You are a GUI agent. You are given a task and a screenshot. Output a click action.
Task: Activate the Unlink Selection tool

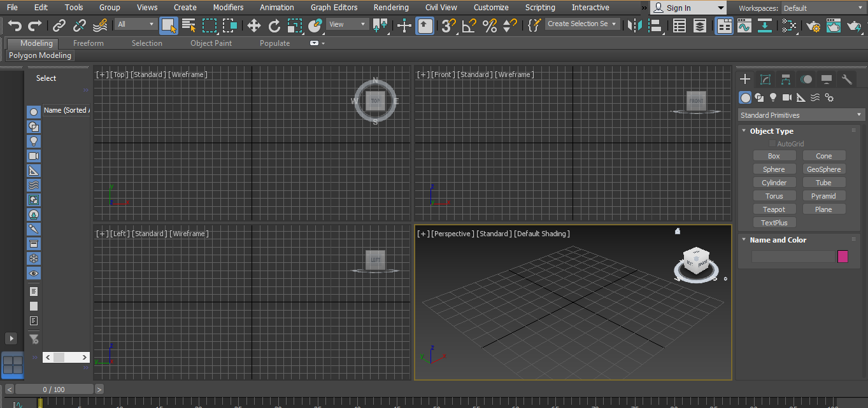(x=80, y=25)
